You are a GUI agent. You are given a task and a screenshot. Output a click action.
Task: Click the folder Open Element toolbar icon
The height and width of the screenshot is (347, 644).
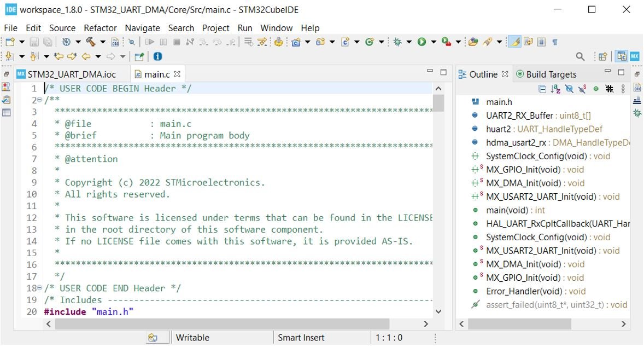pyautogui.click(x=473, y=42)
